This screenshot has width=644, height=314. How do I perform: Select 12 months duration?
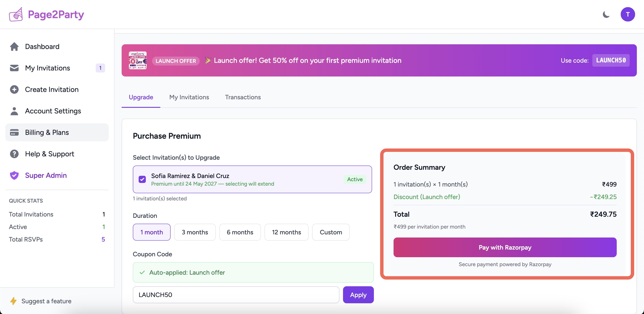pos(286,232)
